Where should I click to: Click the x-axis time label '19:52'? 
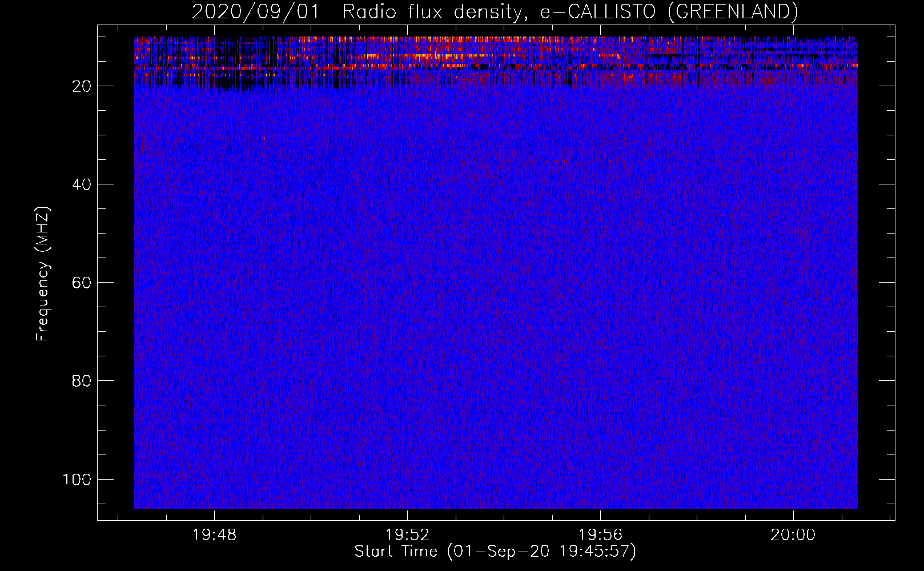tap(407, 535)
